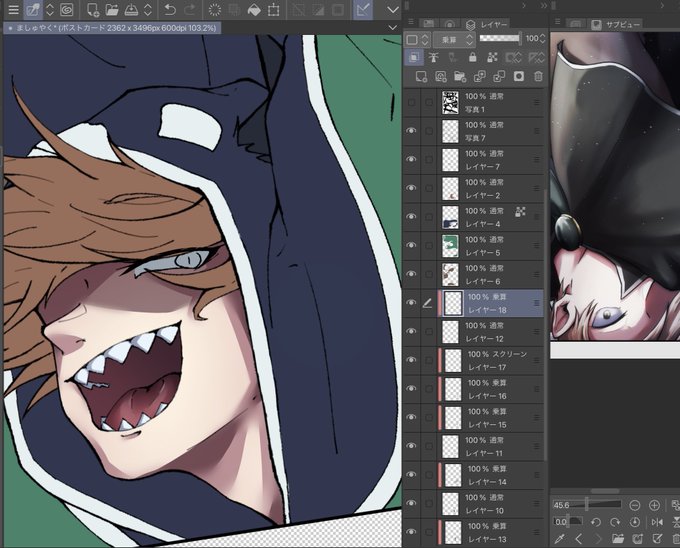
Task: Flip sub view horizontally
Action: (657, 522)
